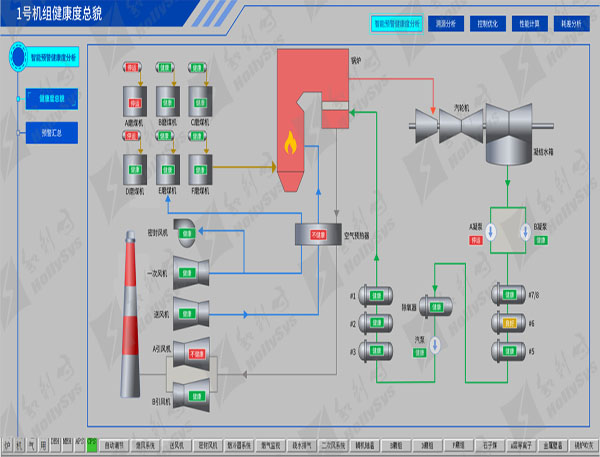The width and height of the screenshot is (600, 457).
Task: Select 智能预警健康度分析 in left sidebar
Action: [53, 57]
